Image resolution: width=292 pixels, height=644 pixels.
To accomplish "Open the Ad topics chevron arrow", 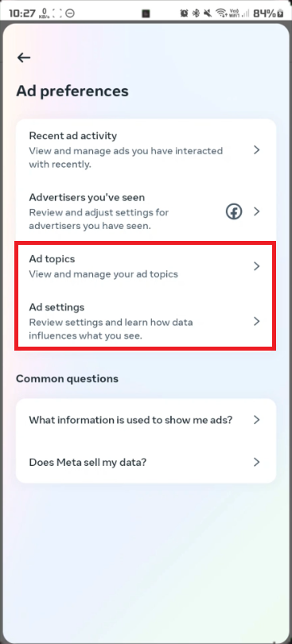I will pos(257,266).
